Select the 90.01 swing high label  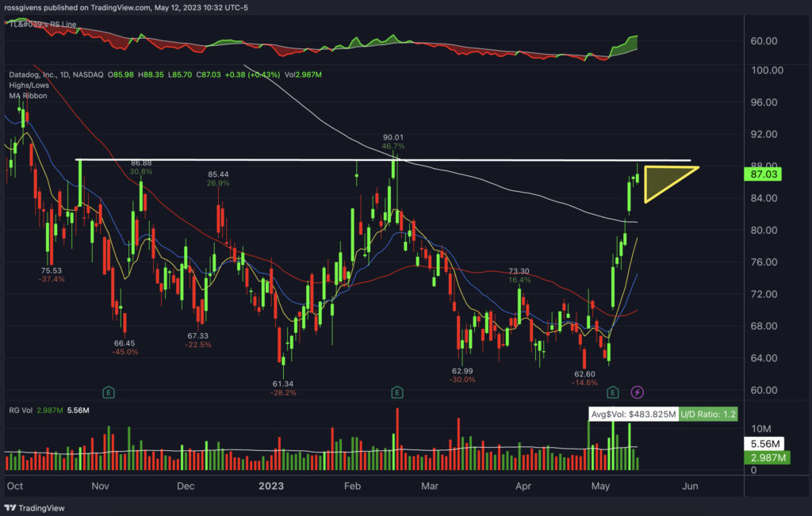393,137
